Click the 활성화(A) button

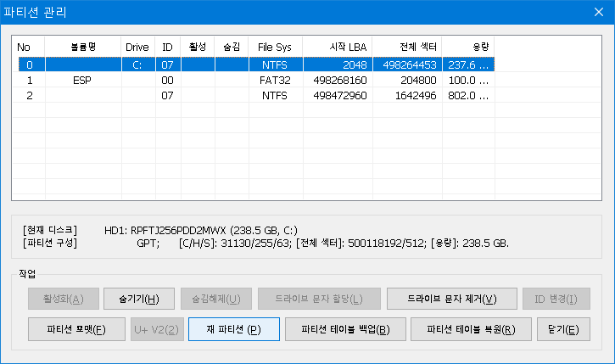tap(63, 299)
